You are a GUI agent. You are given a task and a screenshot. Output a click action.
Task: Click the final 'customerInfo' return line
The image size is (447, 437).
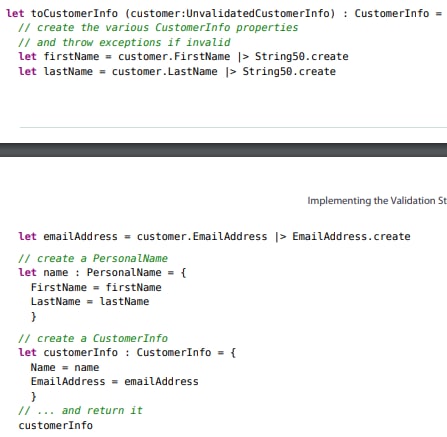tap(56, 426)
